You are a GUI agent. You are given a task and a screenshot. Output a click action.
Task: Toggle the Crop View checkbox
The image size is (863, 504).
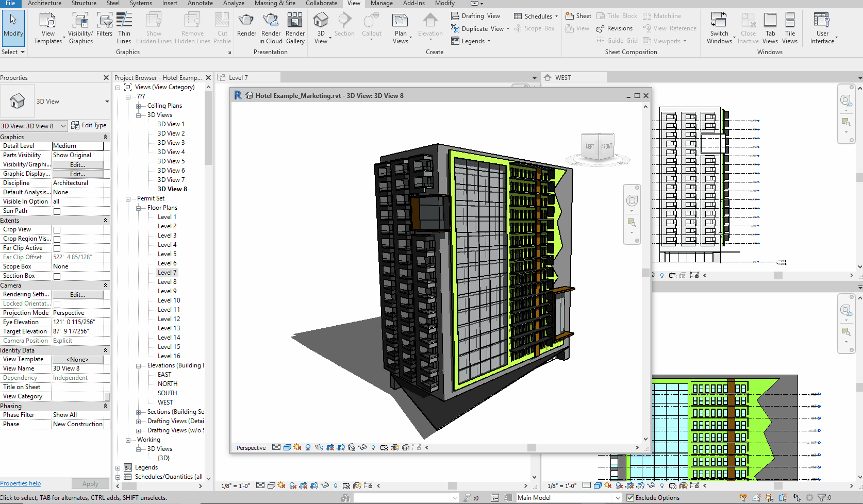(57, 230)
